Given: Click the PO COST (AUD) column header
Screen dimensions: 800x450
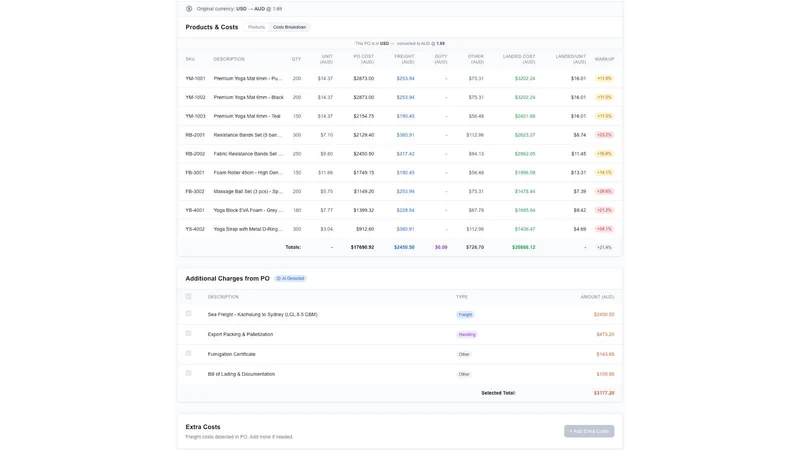Looking at the screenshot, I should [364, 59].
